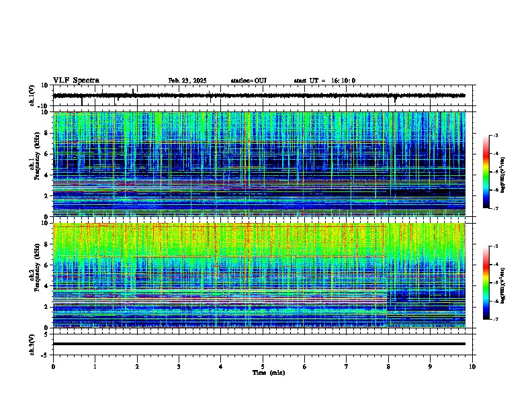Image resolution: width=532 pixels, height=411 pixels.
Task: Click the ch.3(V) axis label
Action: (x=32, y=345)
